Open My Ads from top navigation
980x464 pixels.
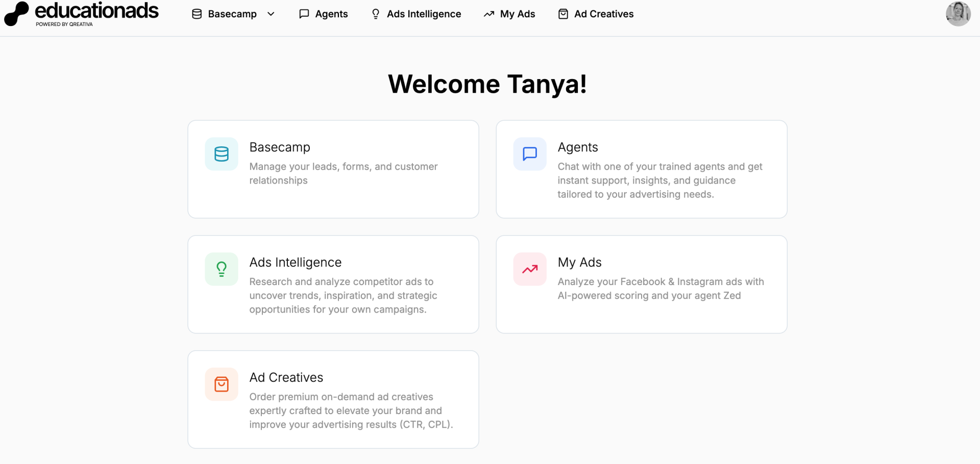coord(518,14)
